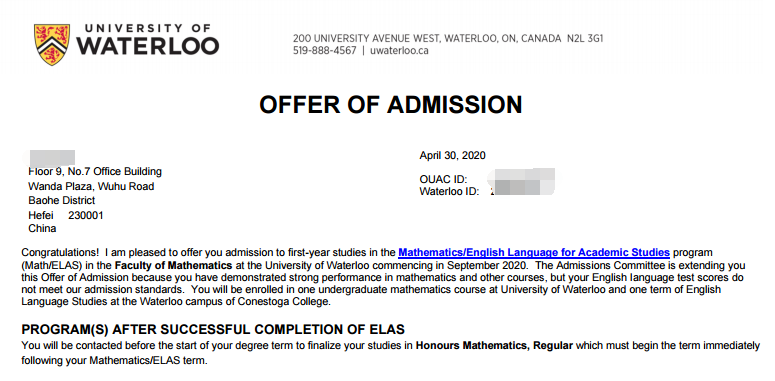The height and width of the screenshot is (381, 775).
Task: Open the Mathematics/English Language for Academic Studies link
Action: 534,253
